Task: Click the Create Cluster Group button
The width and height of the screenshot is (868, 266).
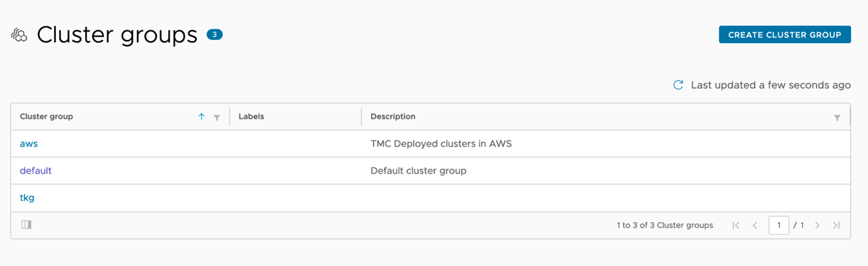Action: pyautogui.click(x=784, y=35)
